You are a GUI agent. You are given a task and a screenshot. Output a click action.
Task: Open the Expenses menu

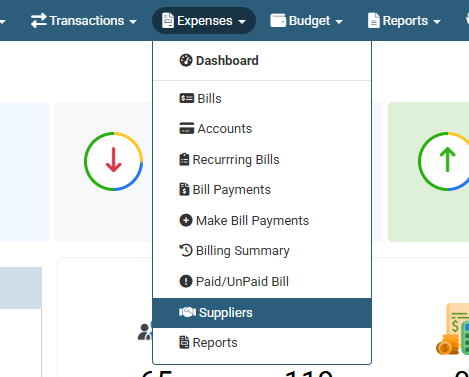[204, 21]
